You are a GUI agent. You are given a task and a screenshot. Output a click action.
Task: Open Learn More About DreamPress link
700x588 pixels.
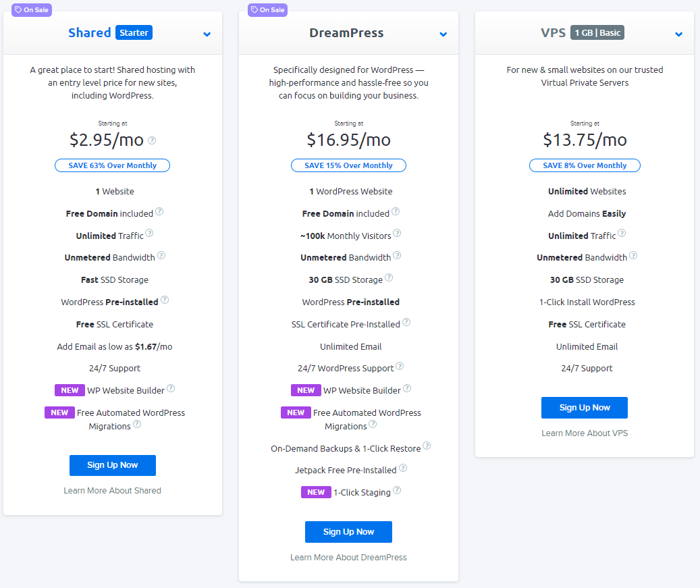[x=349, y=557]
